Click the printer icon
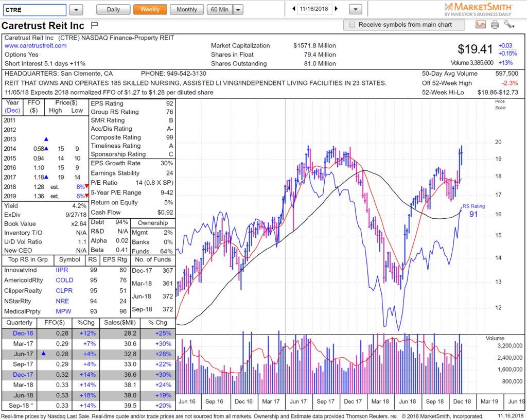 coord(495,25)
